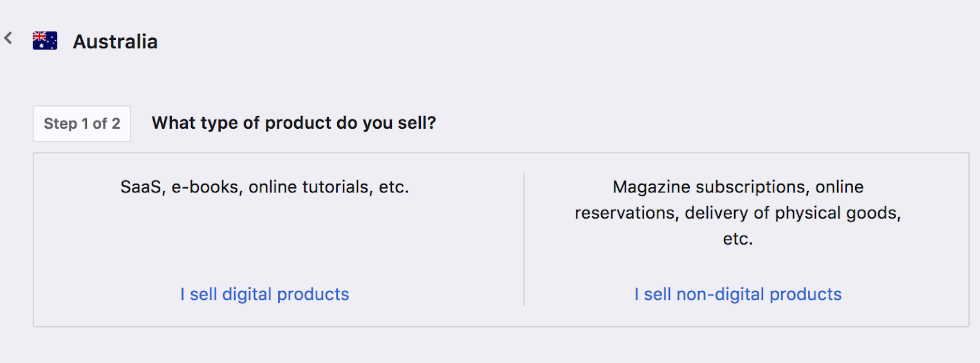Click the Australian flag icon
The width and height of the screenshot is (980, 363).
[x=45, y=41]
